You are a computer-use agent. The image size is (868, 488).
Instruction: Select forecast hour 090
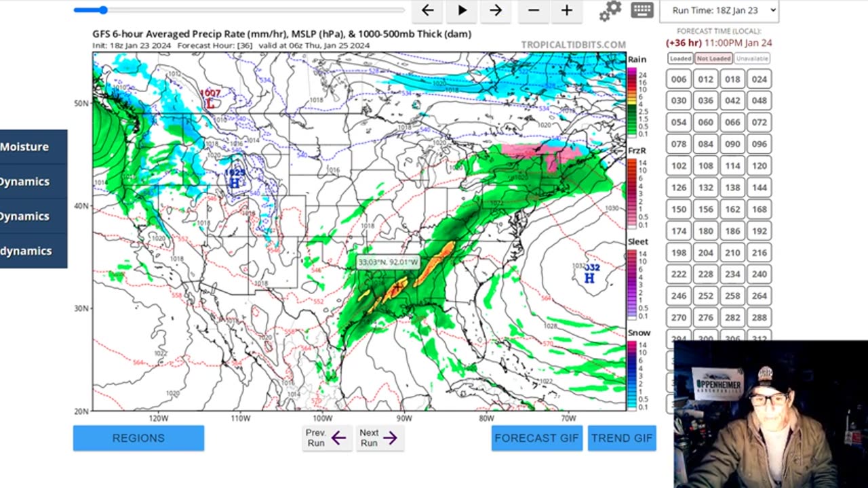[732, 144]
